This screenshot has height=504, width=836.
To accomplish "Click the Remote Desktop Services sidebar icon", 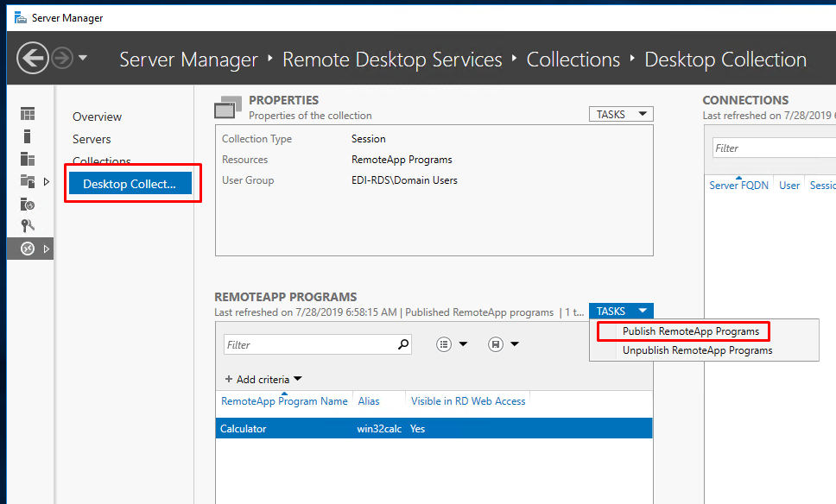I will point(28,249).
